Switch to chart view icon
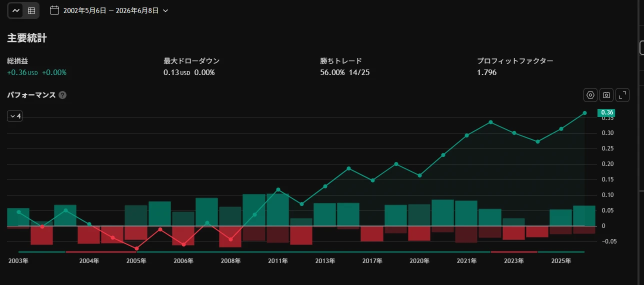644x285 pixels. click(x=16, y=10)
